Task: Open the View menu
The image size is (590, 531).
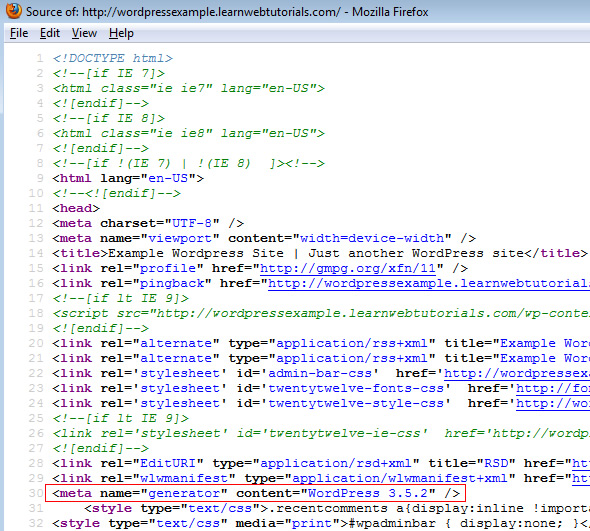Action: 84,33
